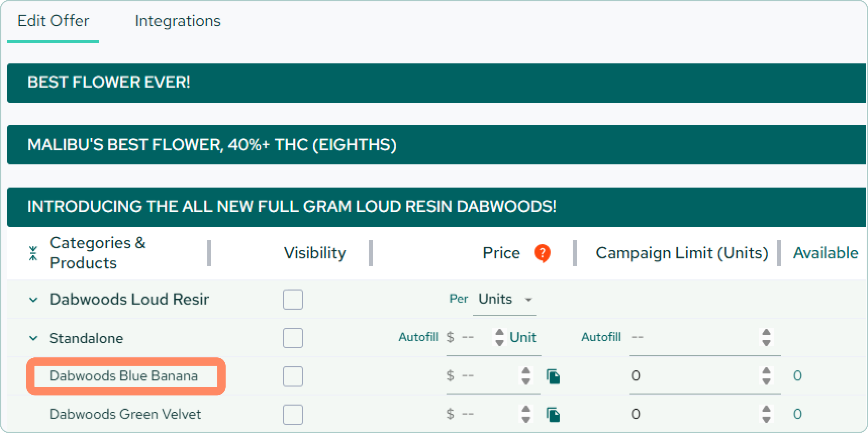The height and width of the screenshot is (433, 868).
Task: Collapse the Standalone group chevron
Action: (x=33, y=338)
